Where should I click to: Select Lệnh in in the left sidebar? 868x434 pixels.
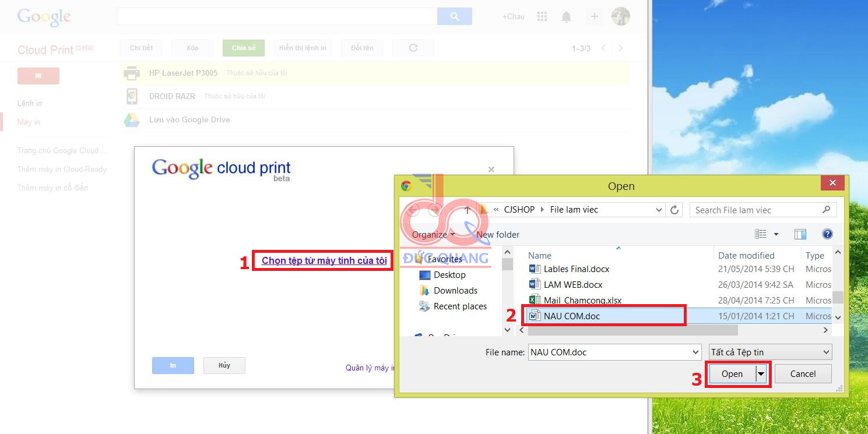point(30,103)
